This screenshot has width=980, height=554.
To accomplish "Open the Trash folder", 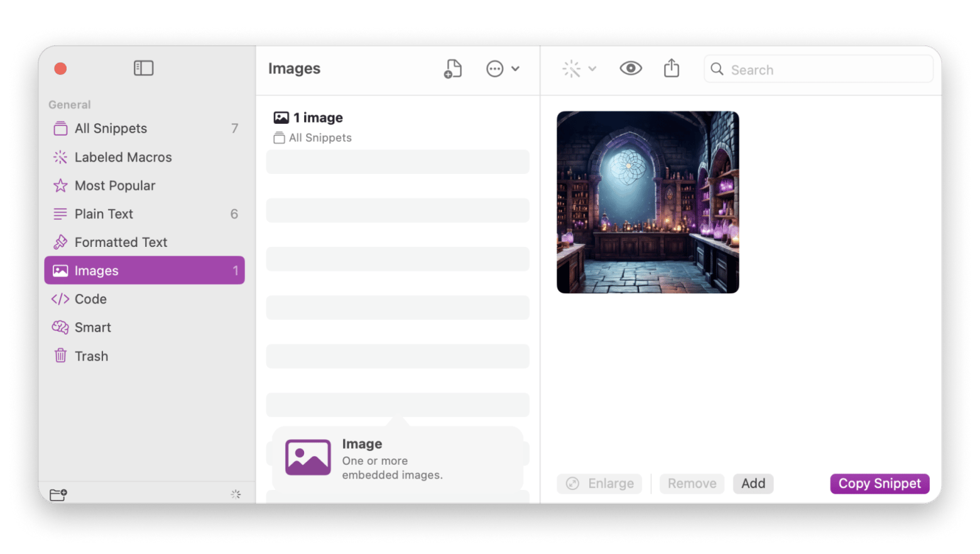I will (x=91, y=356).
